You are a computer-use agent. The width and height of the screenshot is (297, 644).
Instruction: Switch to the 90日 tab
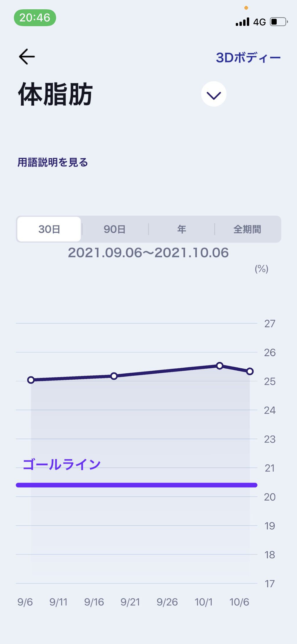115,229
